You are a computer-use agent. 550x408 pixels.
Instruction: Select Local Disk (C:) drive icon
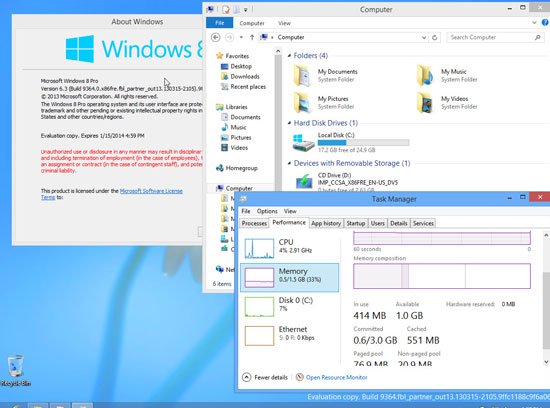(303, 143)
